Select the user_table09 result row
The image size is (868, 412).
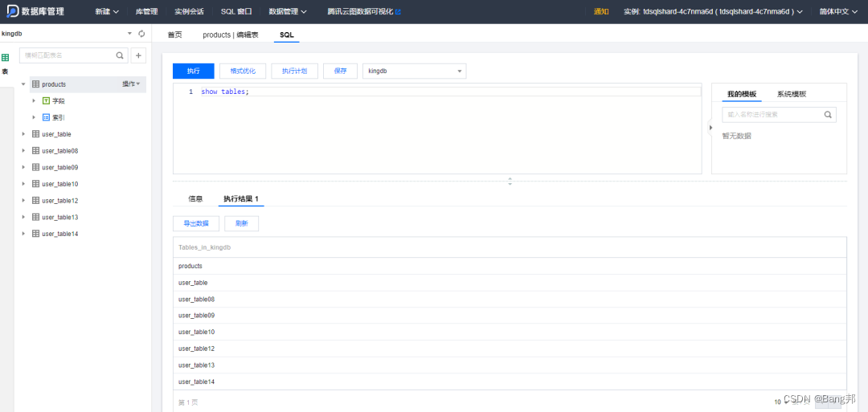point(510,315)
